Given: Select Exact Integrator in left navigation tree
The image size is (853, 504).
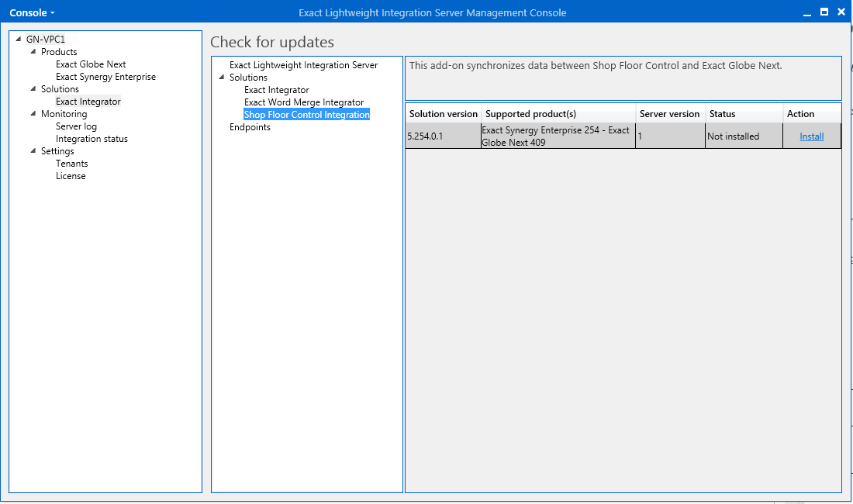Looking at the screenshot, I should click(x=88, y=101).
